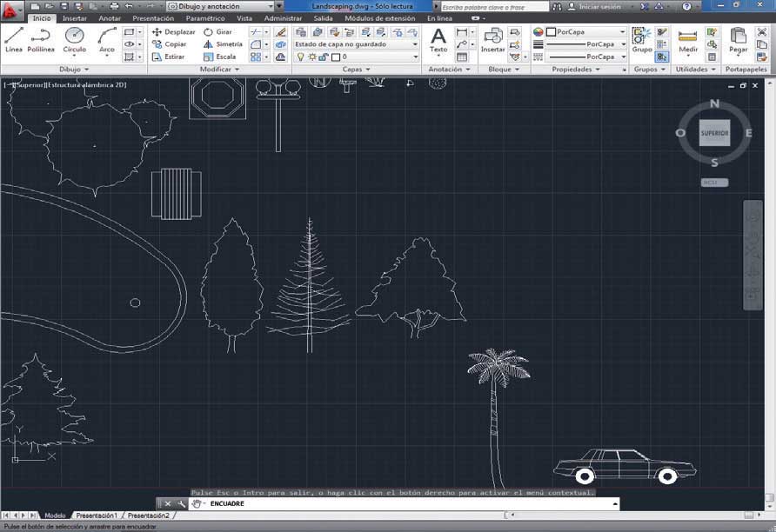This screenshot has width=776, height=532.
Task: Toggle group selection on/off in Grupos panel
Action: (662, 57)
